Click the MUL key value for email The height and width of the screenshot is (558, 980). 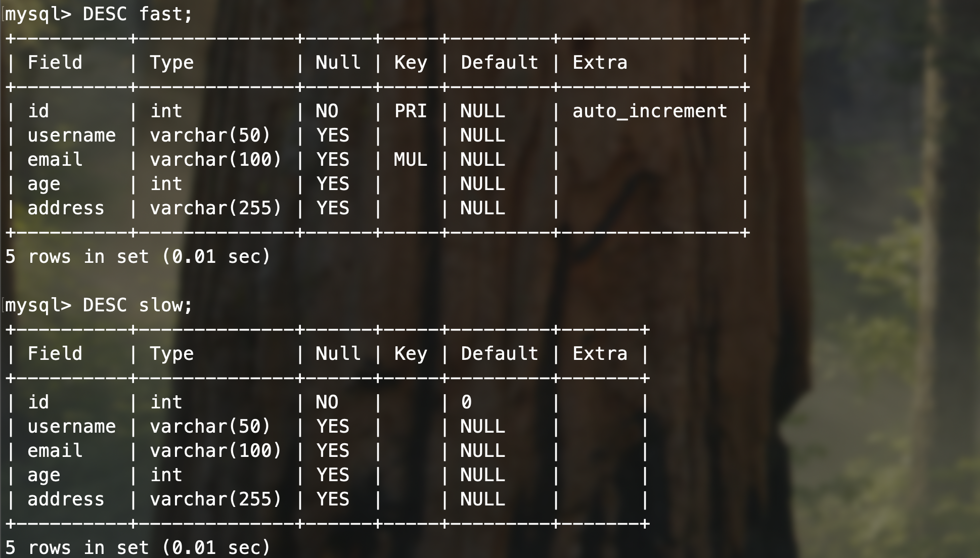(411, 160)
